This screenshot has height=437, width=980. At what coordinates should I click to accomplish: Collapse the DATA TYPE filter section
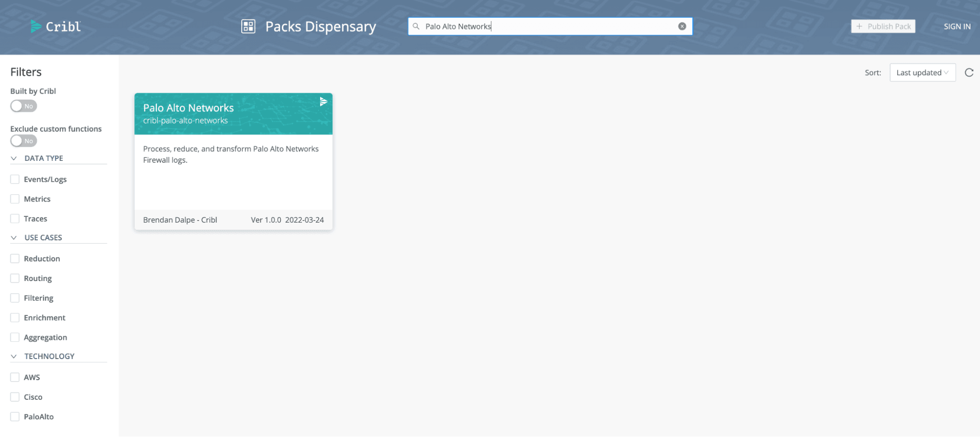coord(14,158)
